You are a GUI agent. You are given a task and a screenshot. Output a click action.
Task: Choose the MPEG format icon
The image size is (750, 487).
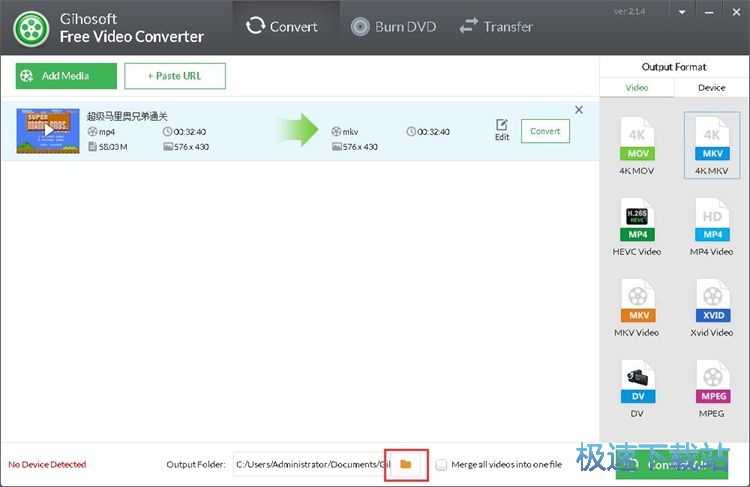click(x=712, y=388)
